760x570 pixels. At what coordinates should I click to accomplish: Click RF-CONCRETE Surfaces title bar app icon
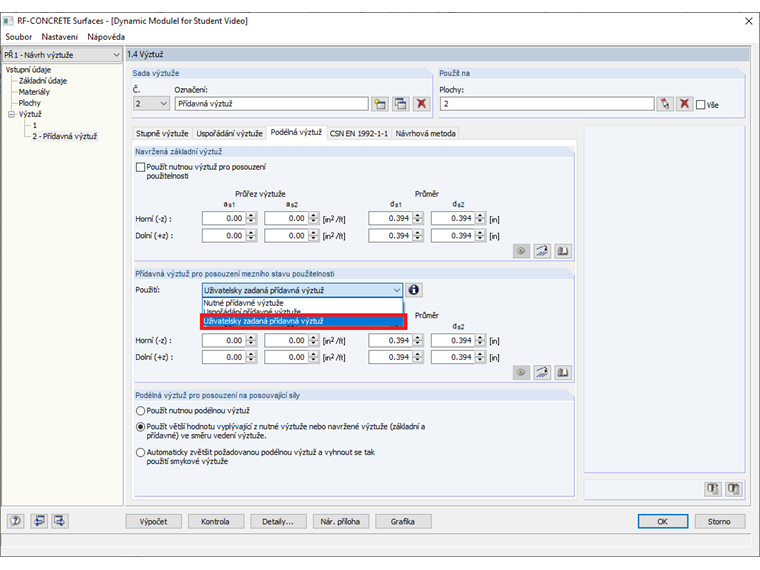coord(8,21)
